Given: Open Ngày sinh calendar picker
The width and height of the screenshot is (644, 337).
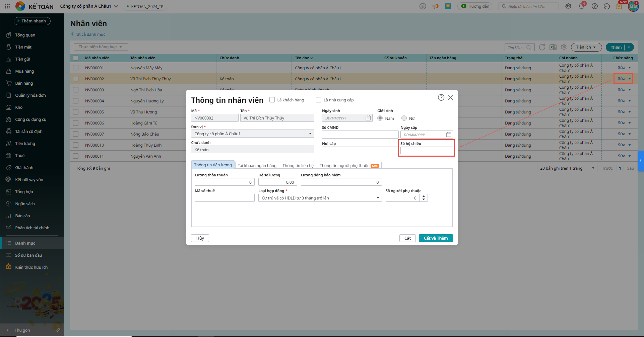Looking at the screenshot, I should tap(368, 118).
